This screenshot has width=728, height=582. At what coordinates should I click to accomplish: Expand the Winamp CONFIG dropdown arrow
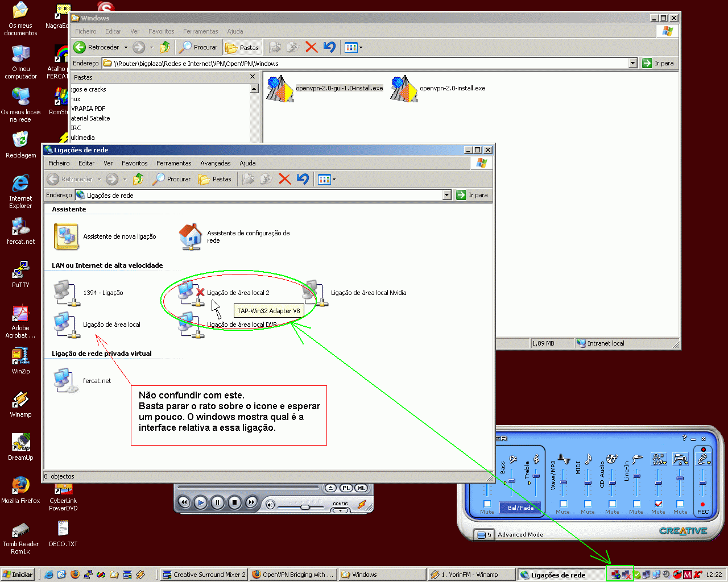(x=340, y=510)
